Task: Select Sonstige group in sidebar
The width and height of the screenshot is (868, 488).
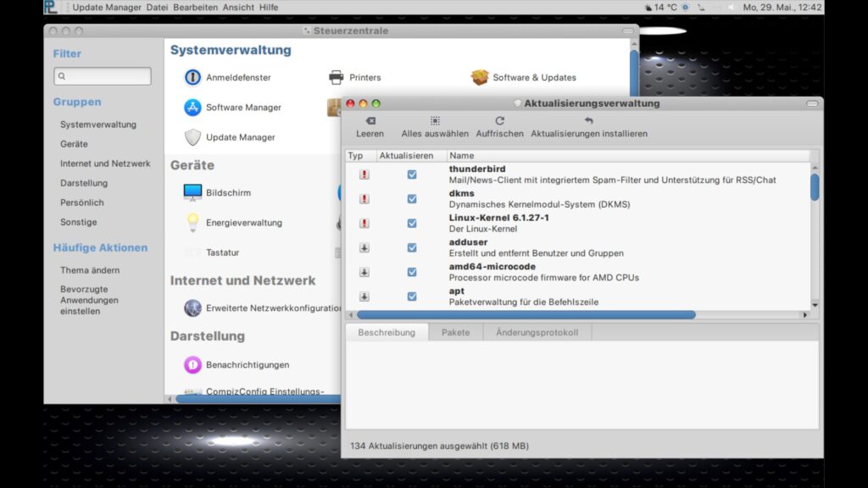Action: [x=79, y=222]
